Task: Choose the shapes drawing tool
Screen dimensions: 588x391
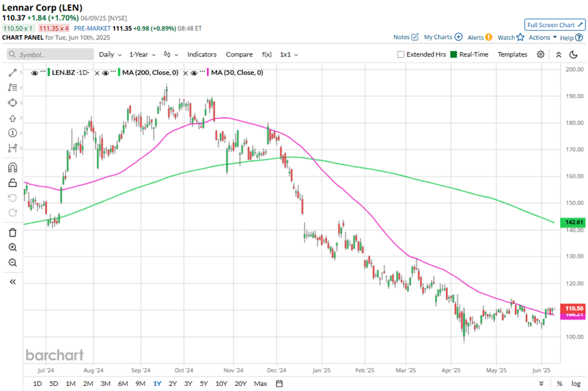Action: [13, 103]
